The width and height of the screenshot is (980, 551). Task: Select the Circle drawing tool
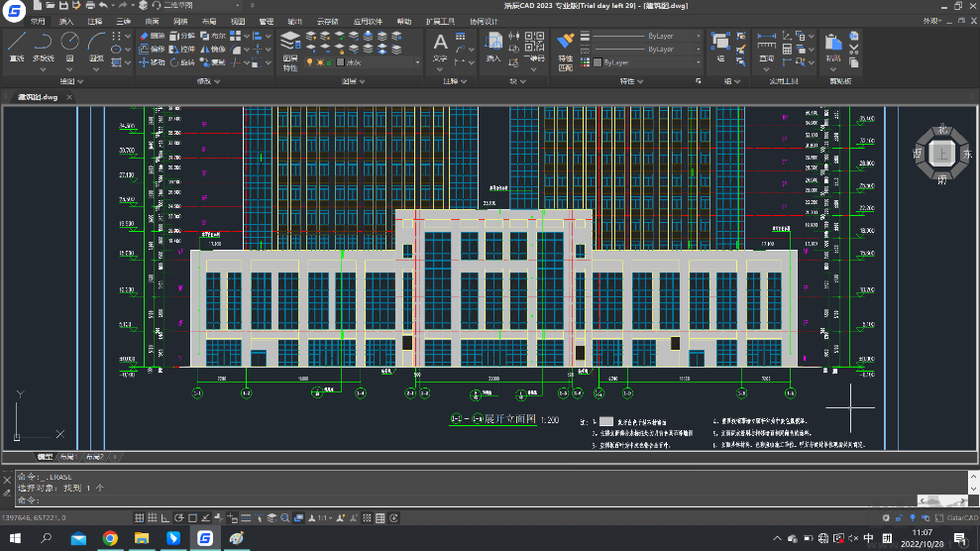[69, 42]
